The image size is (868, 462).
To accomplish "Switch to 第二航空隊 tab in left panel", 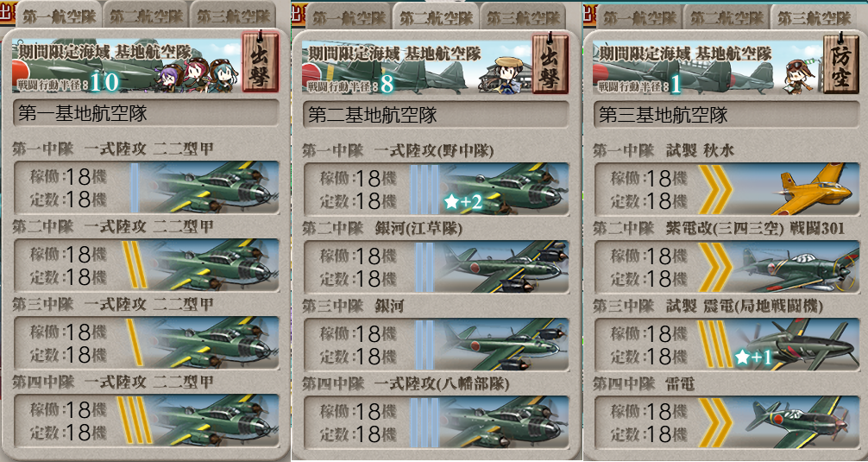I will [x=147, y=16].
